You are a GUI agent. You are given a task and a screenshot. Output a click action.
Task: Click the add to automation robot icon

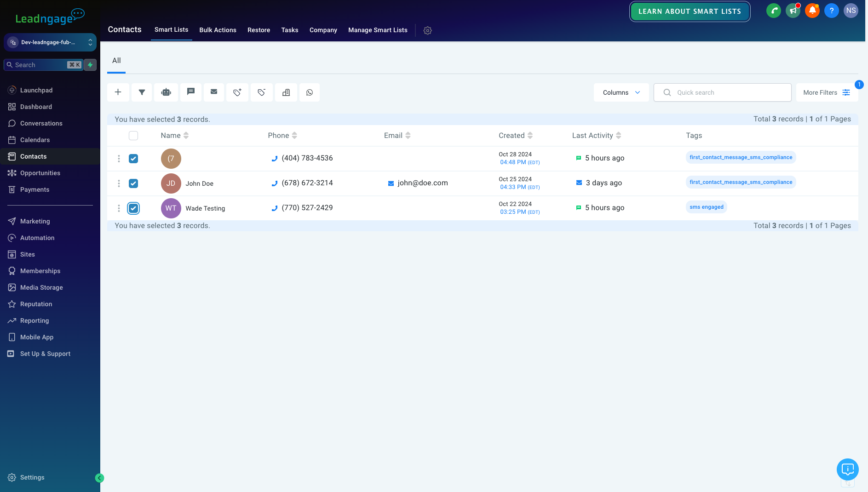point(167,92)
